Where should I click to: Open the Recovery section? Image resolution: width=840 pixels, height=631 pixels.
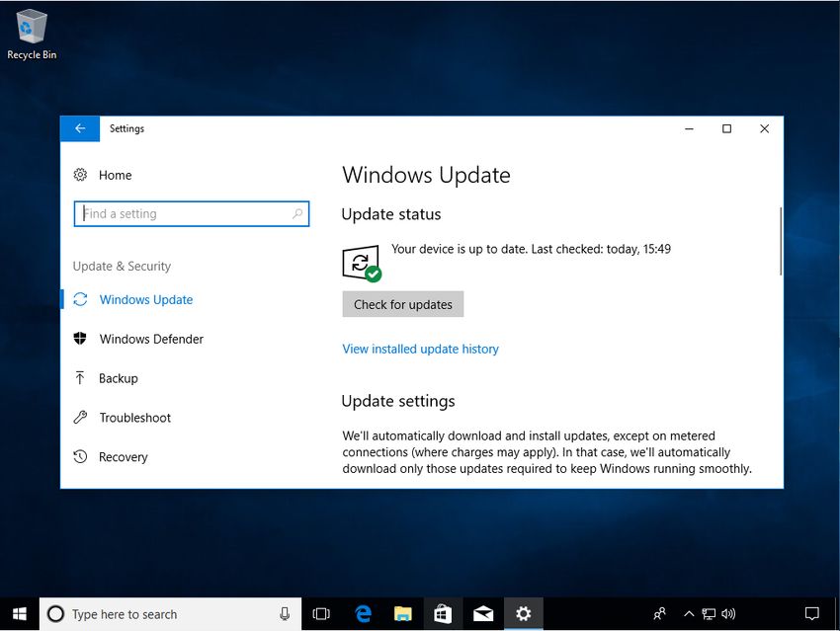click(x=124, y=457)
